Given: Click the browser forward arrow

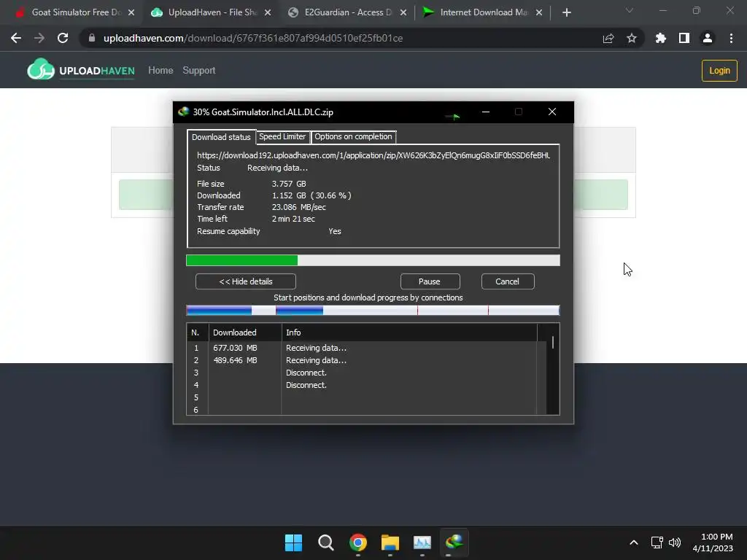Looking at the screenshot, I should coord(39,38).
